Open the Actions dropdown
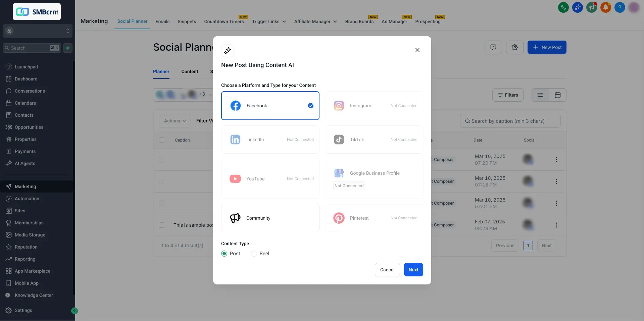 [x=175, y=121]
